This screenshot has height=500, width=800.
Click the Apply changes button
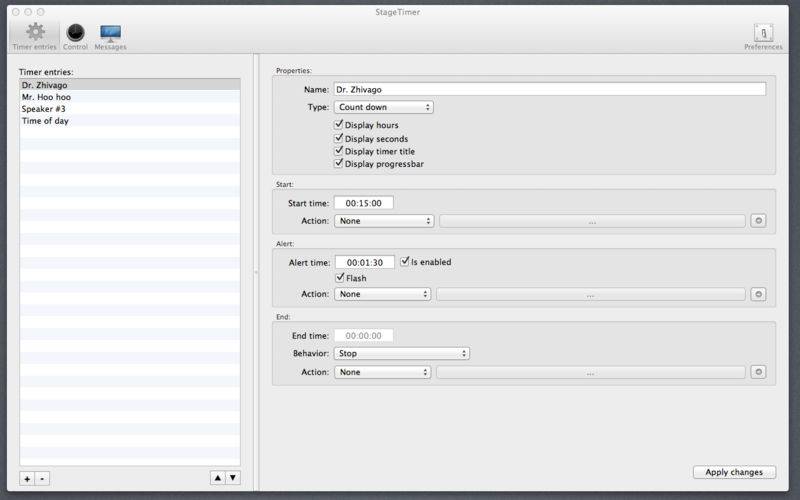(x=734, y=472)
